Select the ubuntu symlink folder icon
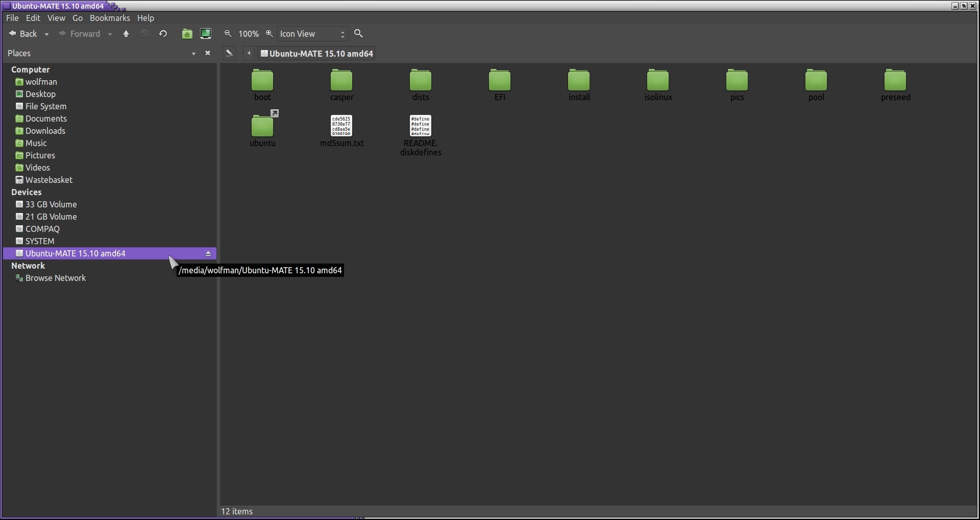 click(x=262, y=126)
